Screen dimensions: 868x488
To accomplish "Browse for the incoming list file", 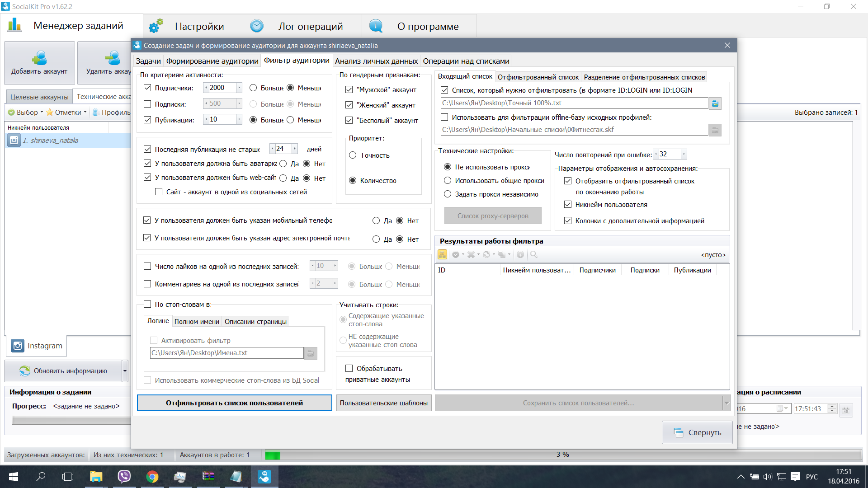I will [715, 103].
